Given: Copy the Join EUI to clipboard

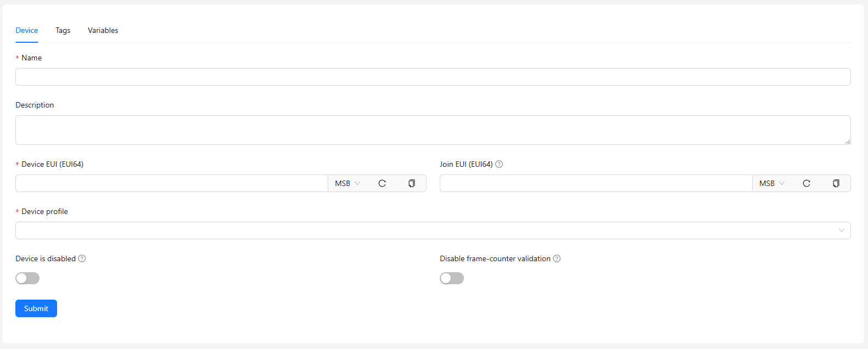Looking at the screenshot, I should coord(836,183).
